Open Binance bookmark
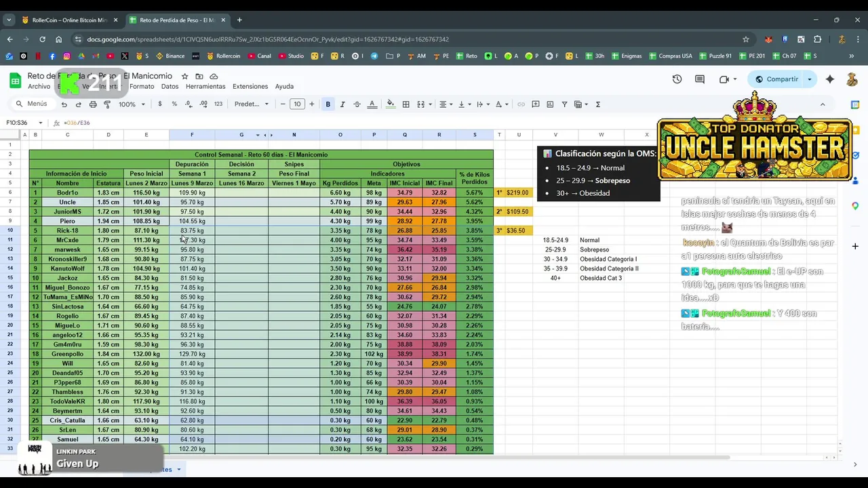 170,56
